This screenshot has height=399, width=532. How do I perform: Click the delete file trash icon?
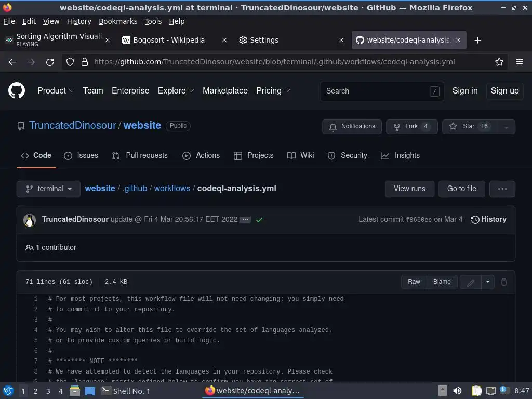[x=504, y=282]
